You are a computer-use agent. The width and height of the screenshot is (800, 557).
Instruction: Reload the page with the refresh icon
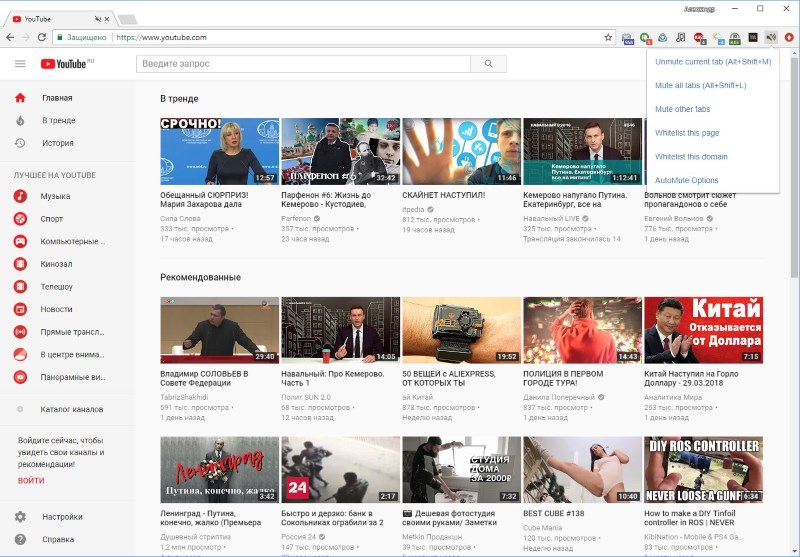click(42, 37)
